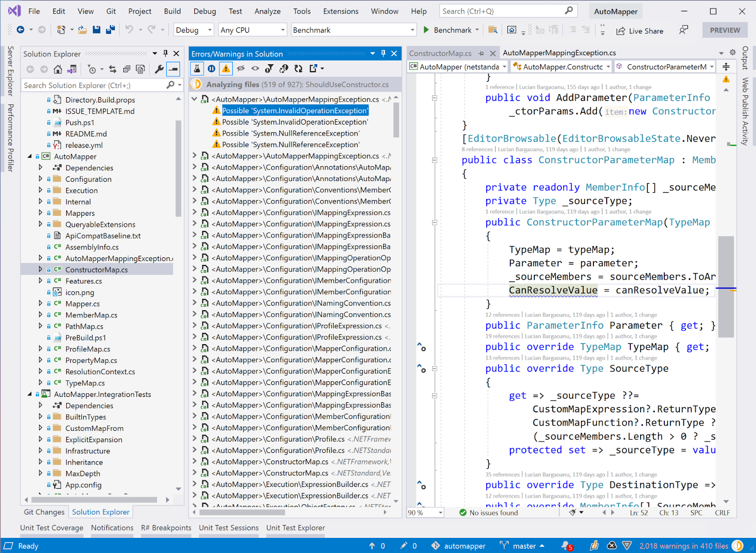This screenshot has width=756, height=553.
Task: Click the 2,018 warnings in 410 files indicator
Action: coord(684,546)
